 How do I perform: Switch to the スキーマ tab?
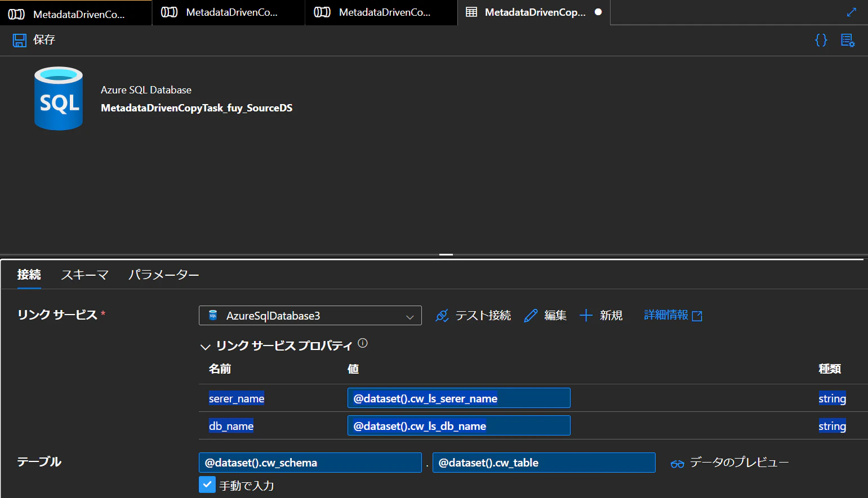pos(84,275)
